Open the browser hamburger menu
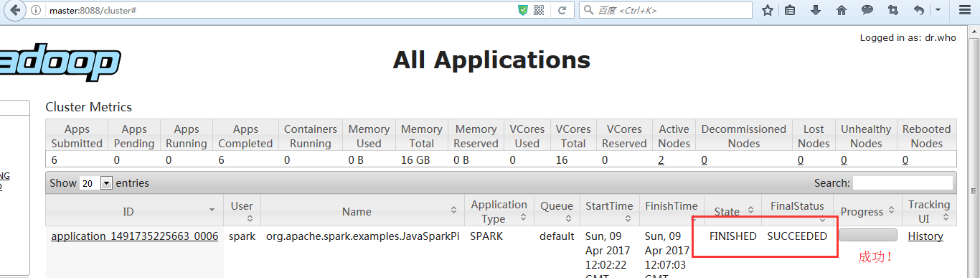 click(x=964, y=10)
